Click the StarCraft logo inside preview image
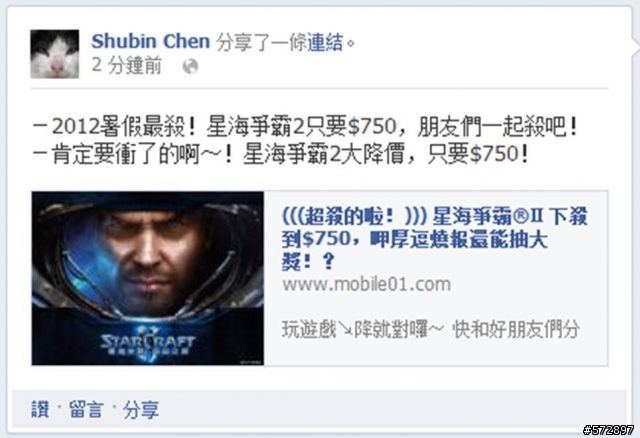Screen dimensions: 640x438 pos(147,344)
